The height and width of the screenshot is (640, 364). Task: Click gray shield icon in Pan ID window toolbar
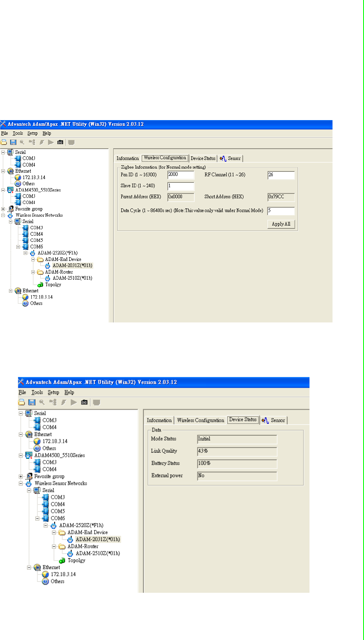[x=71, y=142]
